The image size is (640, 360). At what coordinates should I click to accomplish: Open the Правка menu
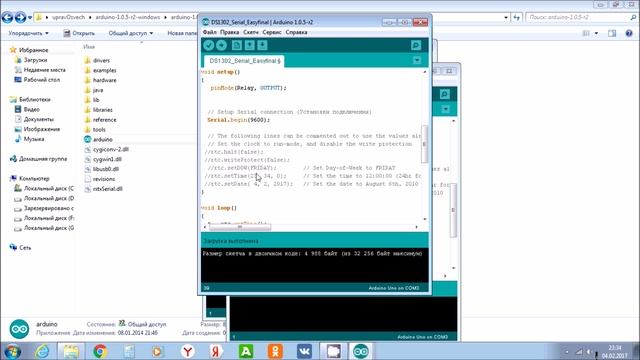[x=229, y=32]
